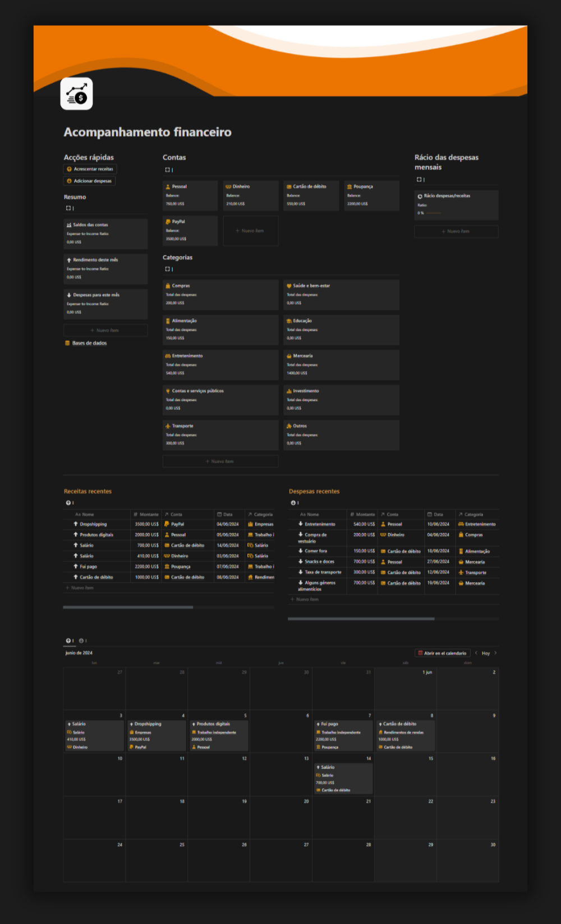Click the Outros category icon
This screenshot has width=561, height=924.
289,426
